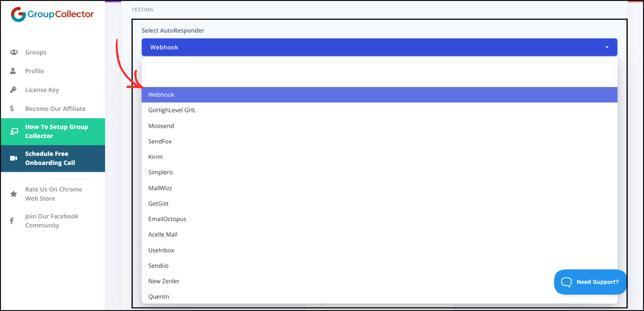Click the chat bubble support icon
Screen dimensions: 644x311
coord(566,282)
